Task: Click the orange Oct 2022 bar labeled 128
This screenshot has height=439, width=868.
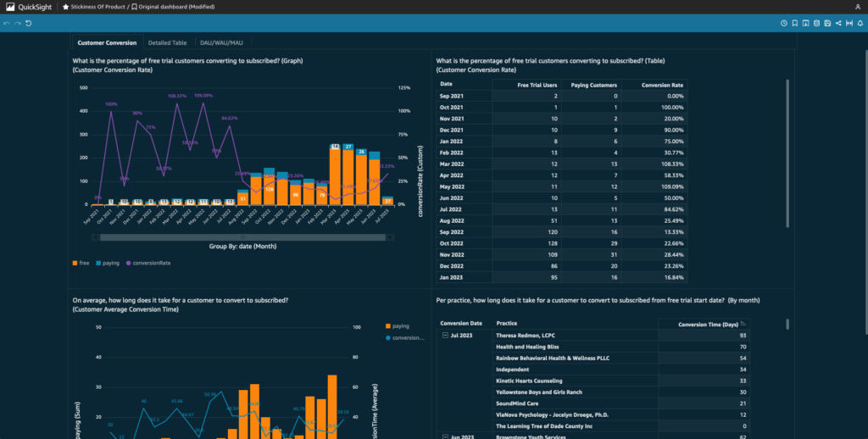Action: click(269, 190)
